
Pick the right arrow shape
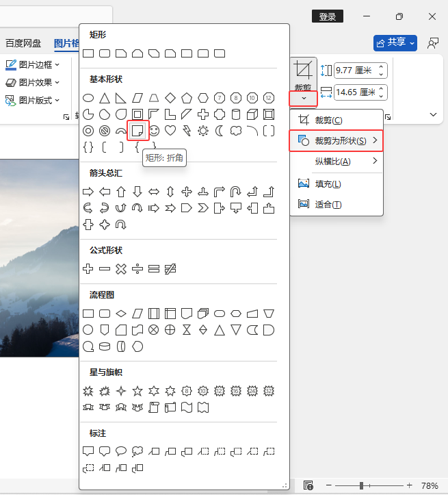88,192
